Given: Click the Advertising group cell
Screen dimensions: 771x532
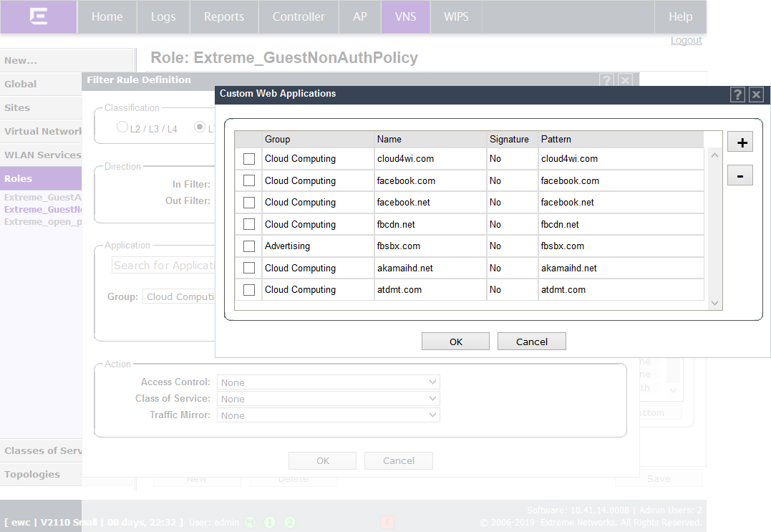Looking at the screenshot, I should tap(318, 246).
